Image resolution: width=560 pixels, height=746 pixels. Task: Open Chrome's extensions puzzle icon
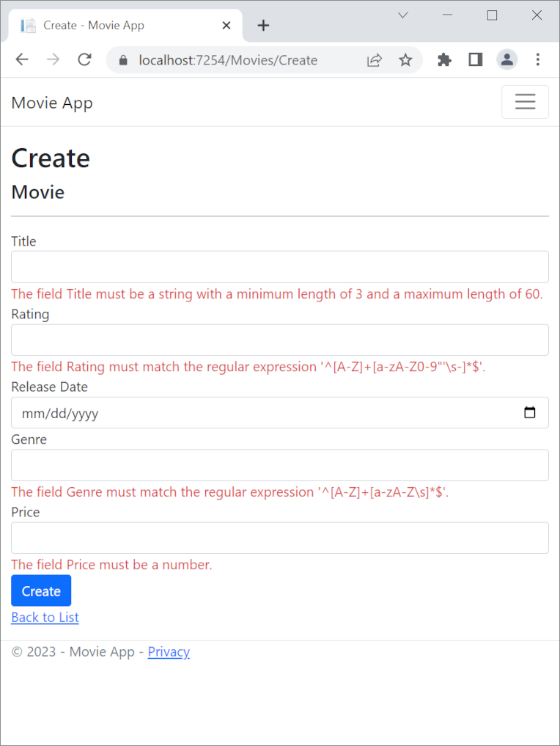pos(444,60)
